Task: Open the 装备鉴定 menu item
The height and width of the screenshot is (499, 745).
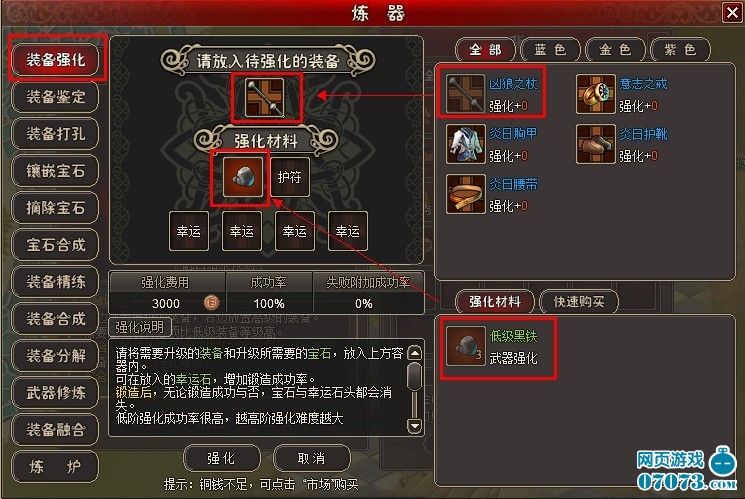Action: tap(56, 97)
